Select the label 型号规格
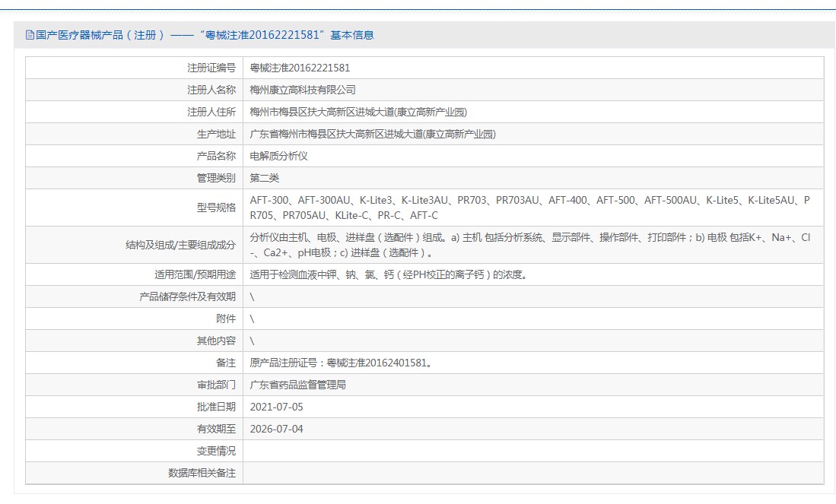Image resolution: width=836 pixels, height=504 pixels. pyautogui.click(x=216, y=208)
